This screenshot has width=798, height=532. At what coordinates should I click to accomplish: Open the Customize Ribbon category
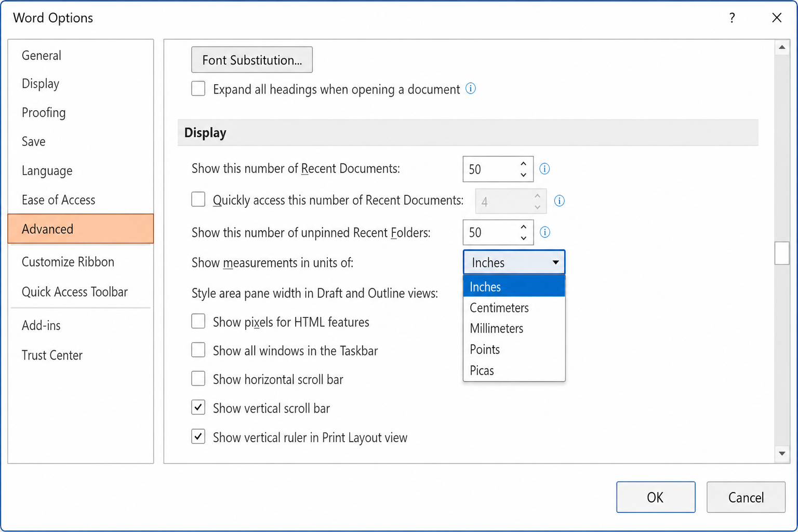81,262
